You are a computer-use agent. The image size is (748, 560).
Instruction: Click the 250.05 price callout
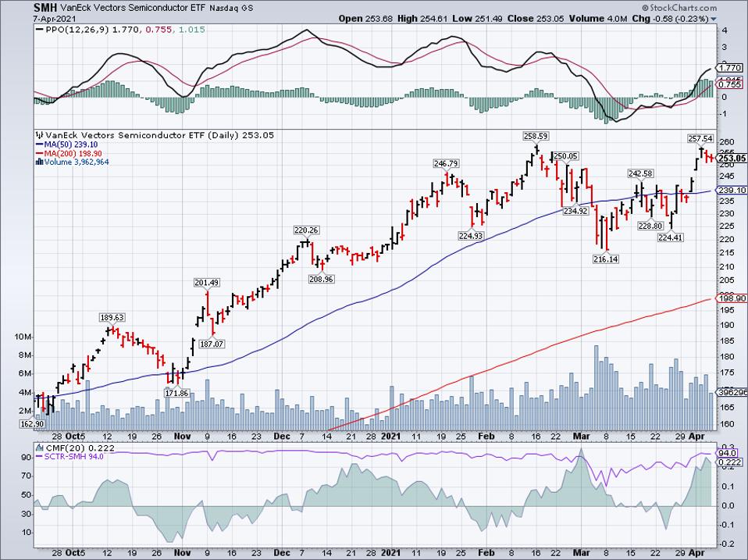(566, 156)
